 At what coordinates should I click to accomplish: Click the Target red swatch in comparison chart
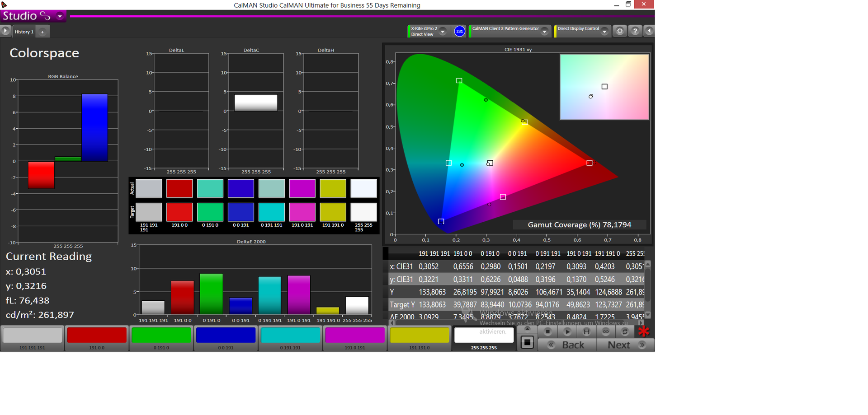[x=179, y=212]
